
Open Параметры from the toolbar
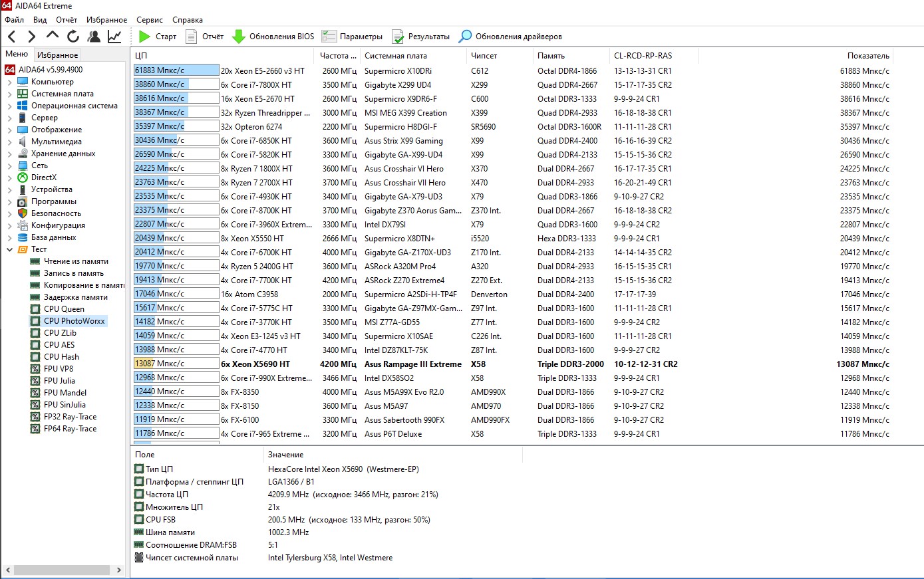352,37
